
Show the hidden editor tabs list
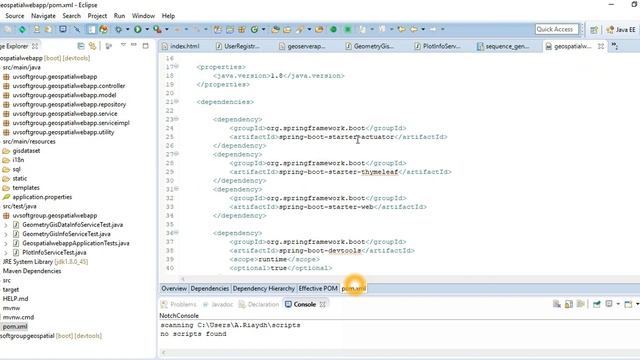point(614,47)
